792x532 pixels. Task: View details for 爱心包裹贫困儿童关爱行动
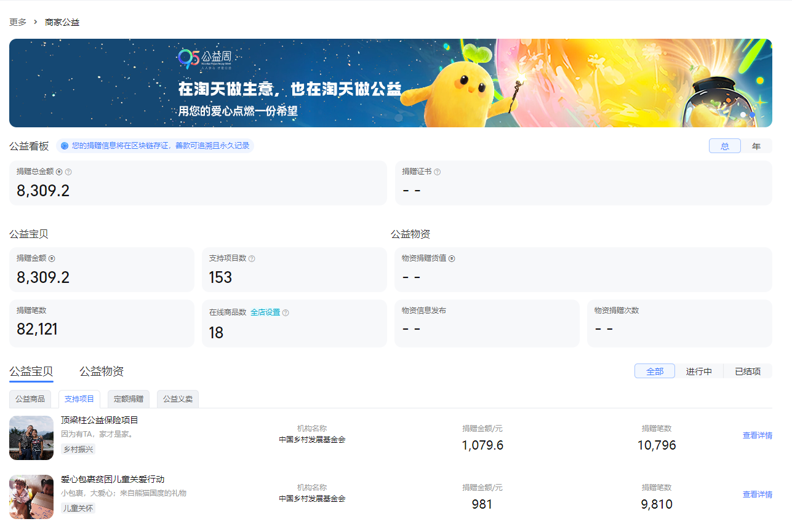(x=758, y=494)
